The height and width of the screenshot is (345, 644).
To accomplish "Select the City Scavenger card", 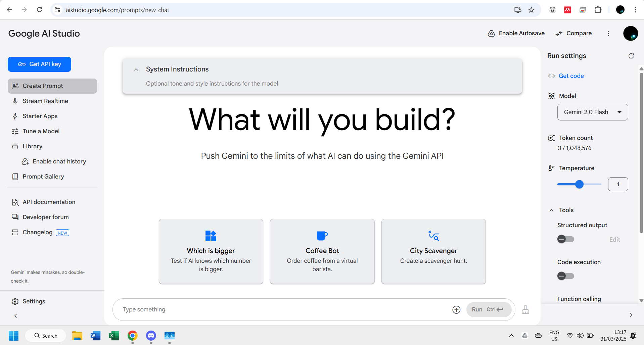I will point(433,251).
